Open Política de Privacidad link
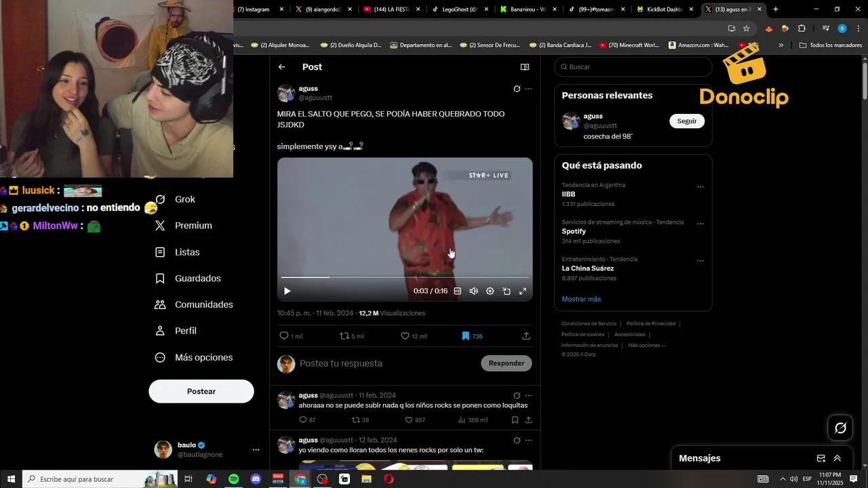The width and height of the screenshot is (868, 488). click(651, 324)
